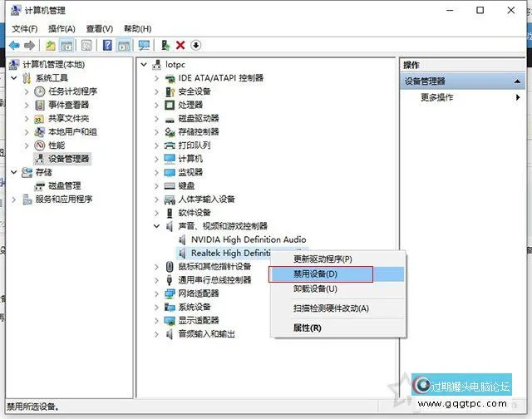The width and height of the screenshot is (532, 419).
Task: Click the processor category icon
Action: coord(170,105)
